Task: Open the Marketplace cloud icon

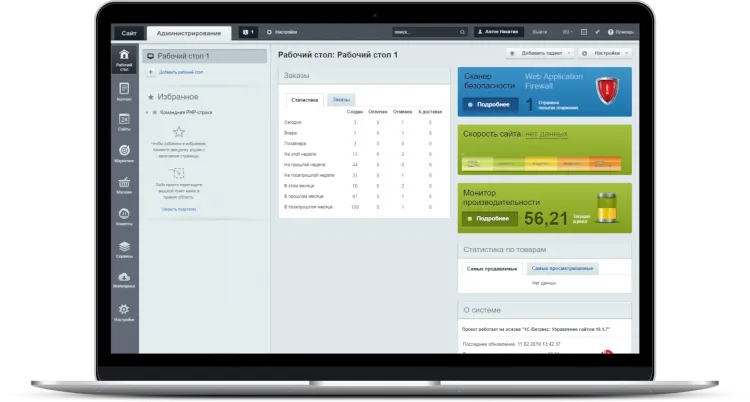Action: (x=124, y=279)
